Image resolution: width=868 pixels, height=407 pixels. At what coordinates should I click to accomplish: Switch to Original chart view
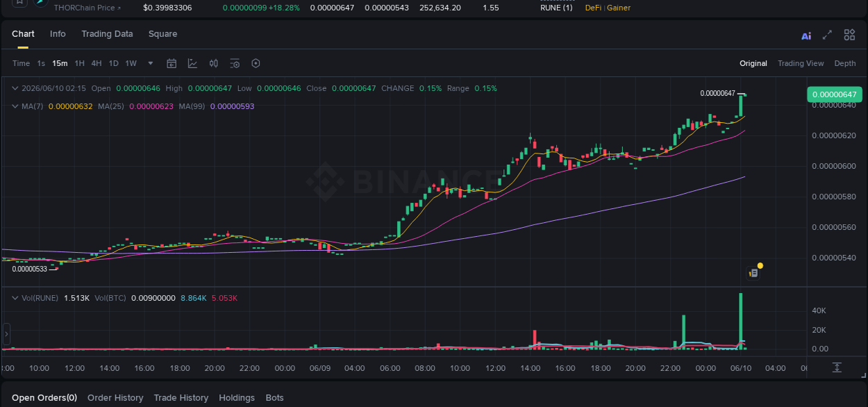[x=753, y=63]
